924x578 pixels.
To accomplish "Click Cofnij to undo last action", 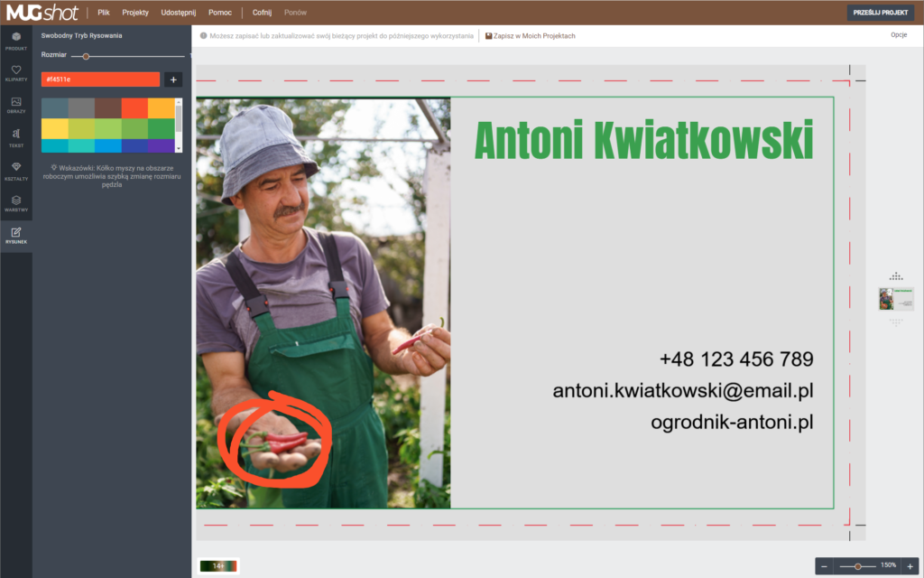I will (262, 13).
